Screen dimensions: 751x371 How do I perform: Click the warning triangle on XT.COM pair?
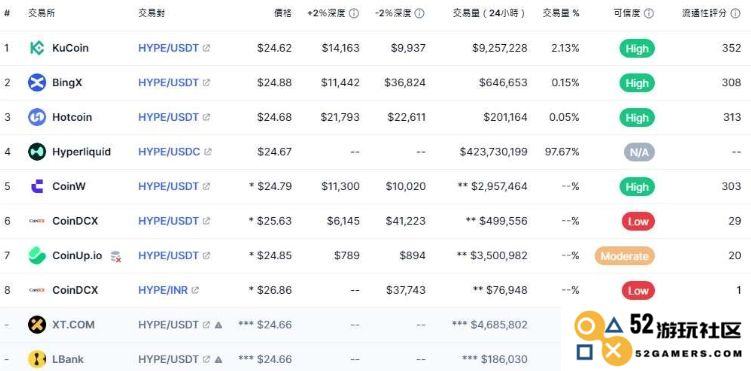click(x=218, y=325)
